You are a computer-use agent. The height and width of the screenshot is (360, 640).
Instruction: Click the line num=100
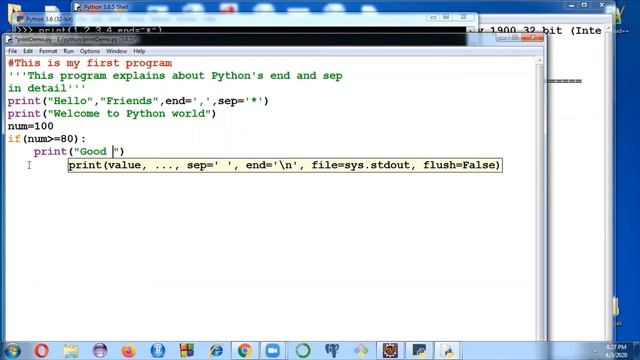(31, 127)
